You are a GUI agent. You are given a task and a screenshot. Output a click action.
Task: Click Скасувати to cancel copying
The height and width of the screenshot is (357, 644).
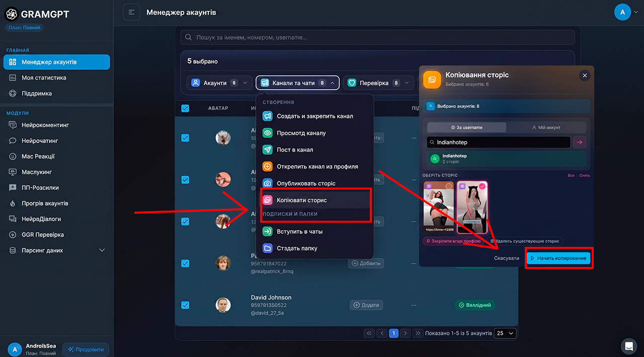[507, 258]
